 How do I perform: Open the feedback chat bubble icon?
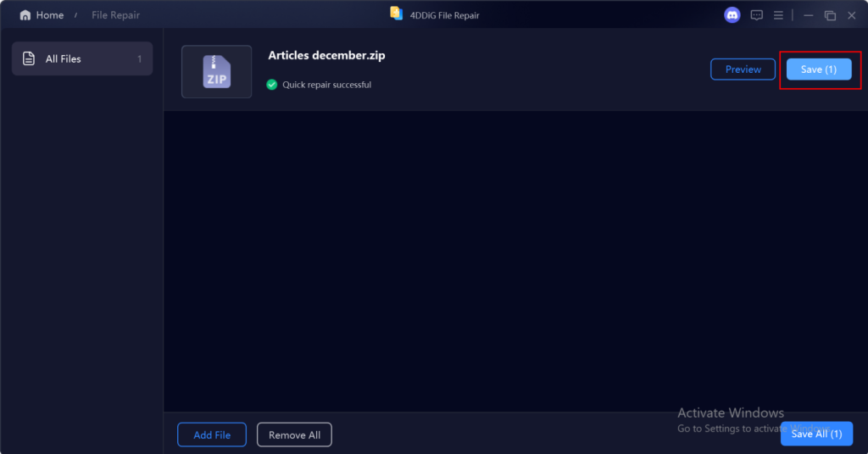[x=757, y=15]
